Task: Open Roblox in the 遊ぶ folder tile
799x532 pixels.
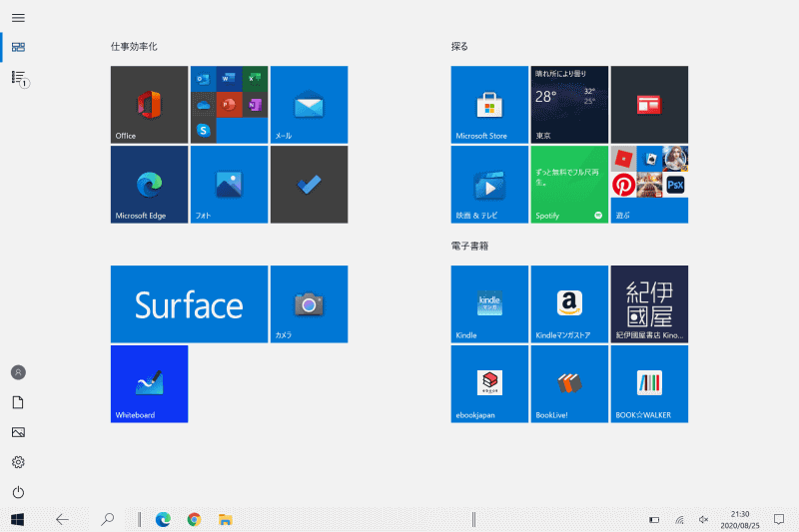Action: (623, 159)
